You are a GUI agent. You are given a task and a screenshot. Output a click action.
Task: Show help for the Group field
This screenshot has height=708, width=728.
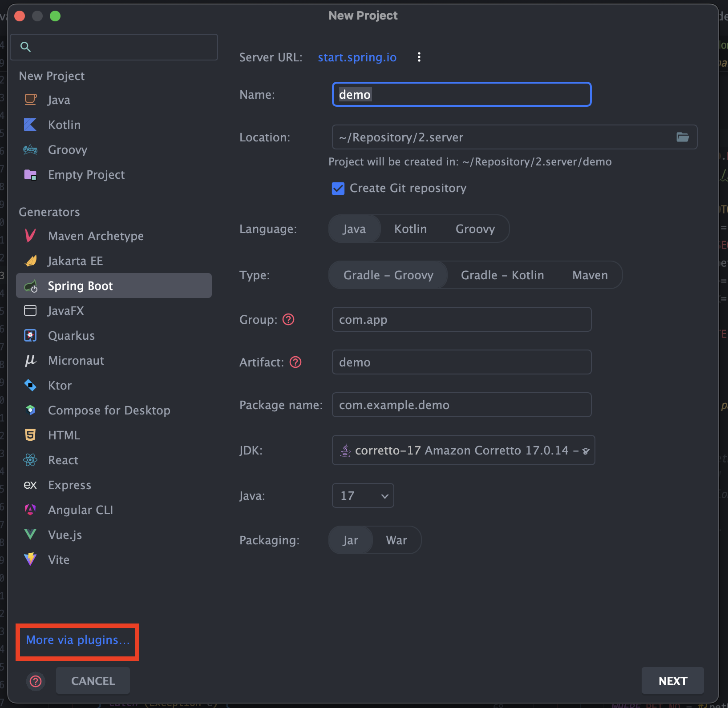point(288,319)
